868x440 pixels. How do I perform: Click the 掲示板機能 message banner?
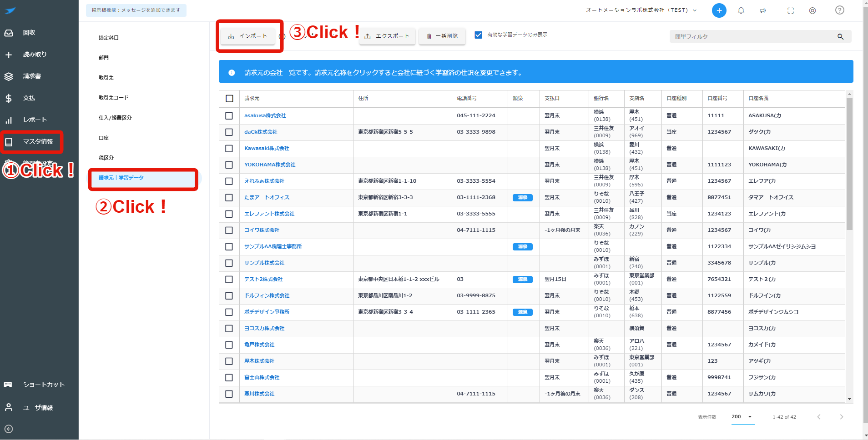click(136, 10)
